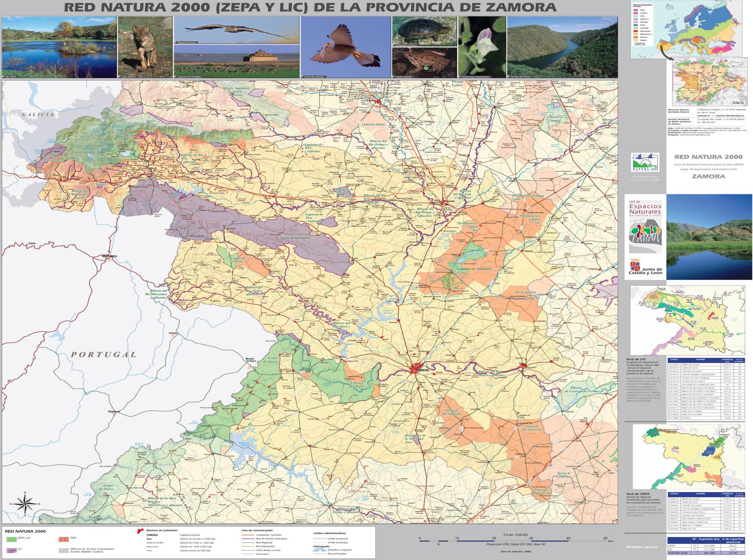Click the Junta de Castilla y León crest
Screen dimensions: 753x560
634,266
